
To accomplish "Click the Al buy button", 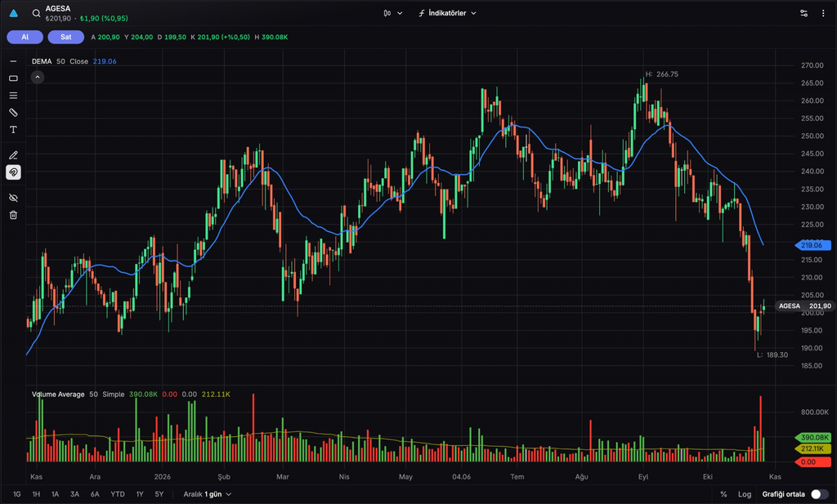I will [x=25, y=38].
